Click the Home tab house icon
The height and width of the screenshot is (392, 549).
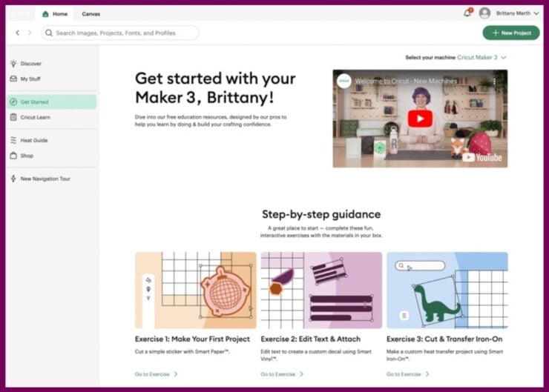click(x=45, y=14)
